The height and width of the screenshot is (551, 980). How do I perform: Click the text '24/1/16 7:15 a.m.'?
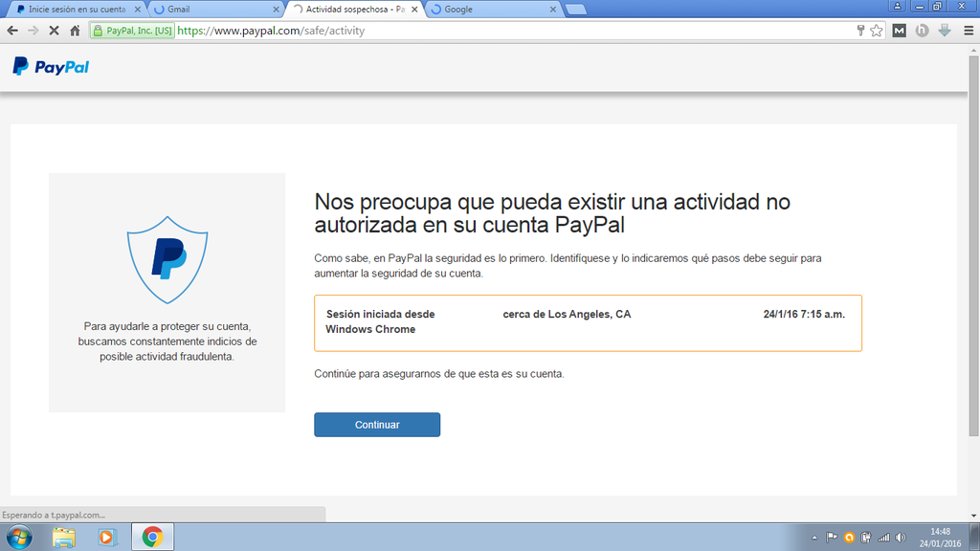(804, 314)
